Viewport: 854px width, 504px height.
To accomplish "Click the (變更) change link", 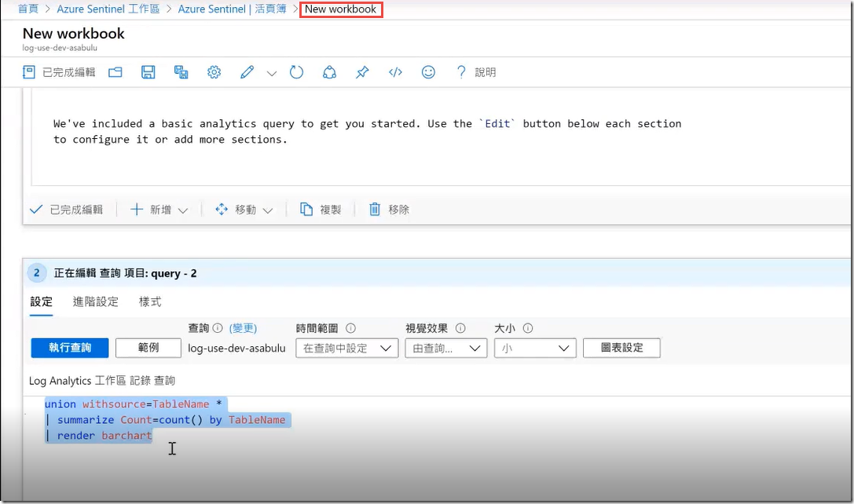I will (243, 328).
